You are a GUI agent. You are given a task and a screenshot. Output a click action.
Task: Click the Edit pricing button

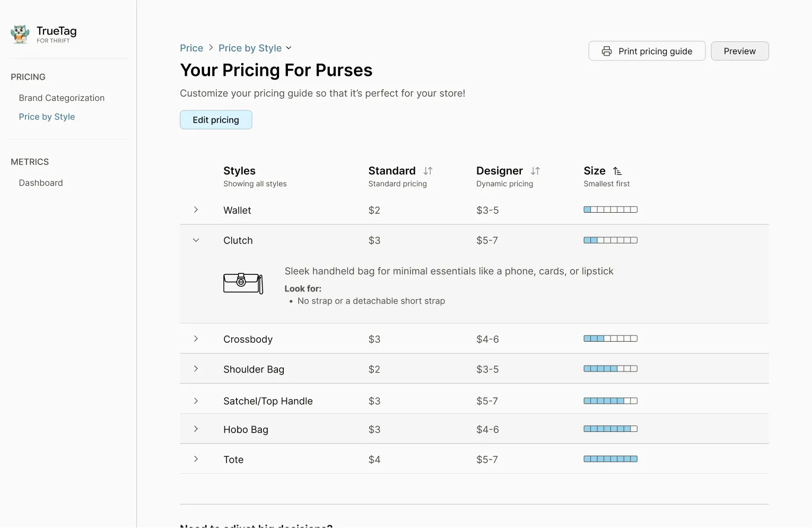tap(216, 120)
